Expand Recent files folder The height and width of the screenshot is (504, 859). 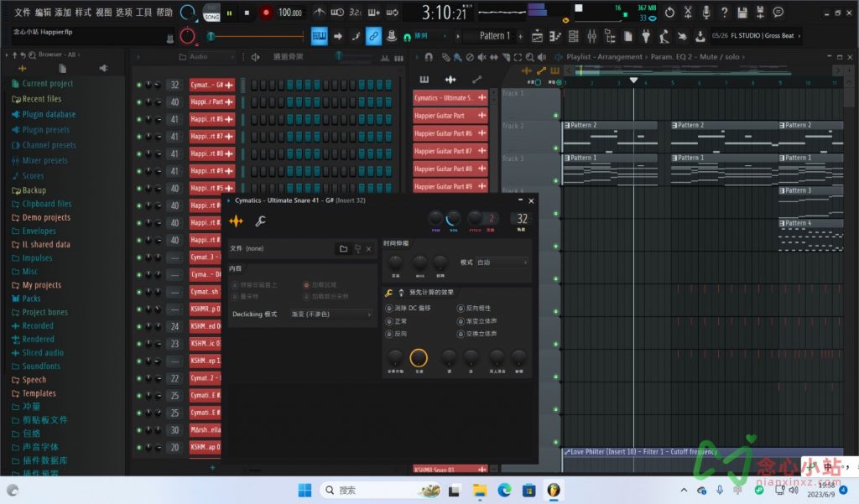(x=42, y=99)
